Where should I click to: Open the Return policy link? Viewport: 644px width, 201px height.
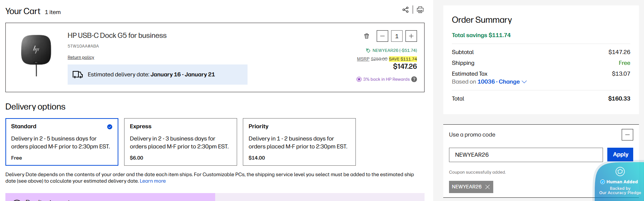[x=81, y=57]
